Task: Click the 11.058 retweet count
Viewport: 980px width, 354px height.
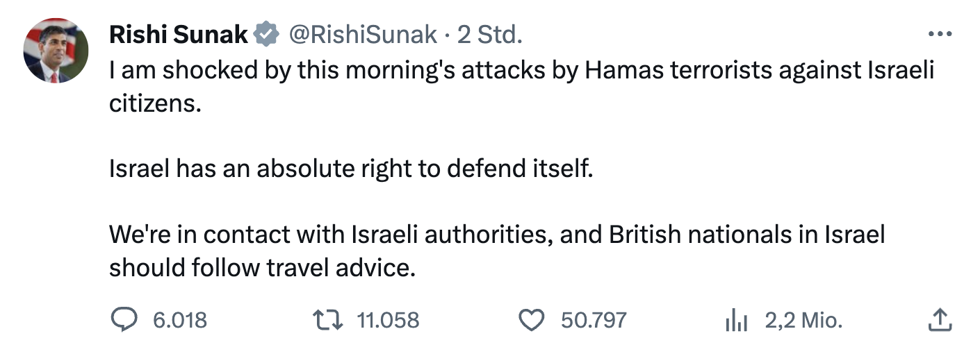Action: click(x=388, y=320)
